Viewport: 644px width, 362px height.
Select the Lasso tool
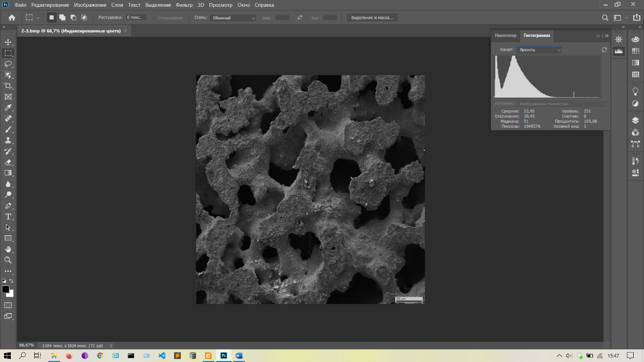click(x=8, y=64)
